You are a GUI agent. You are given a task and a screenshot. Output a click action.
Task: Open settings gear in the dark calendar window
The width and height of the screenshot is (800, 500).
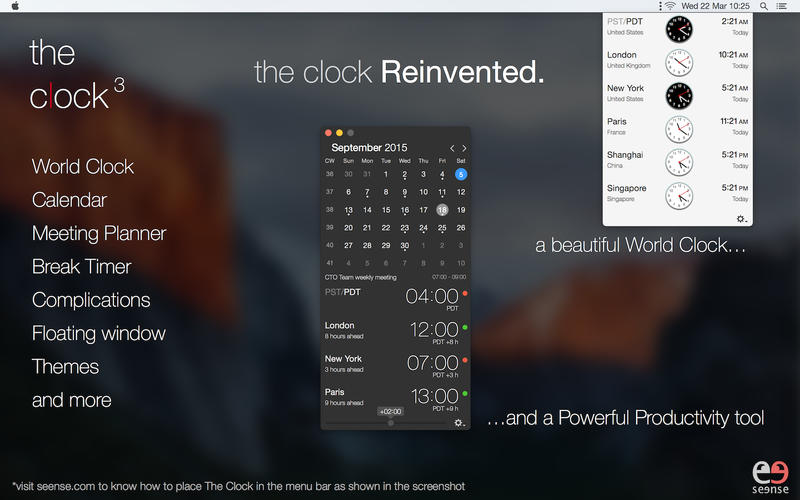[x=460, y=423]
